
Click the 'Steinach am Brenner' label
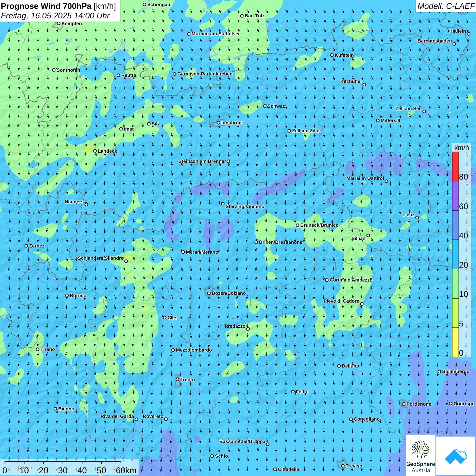[x=202, y=161]
